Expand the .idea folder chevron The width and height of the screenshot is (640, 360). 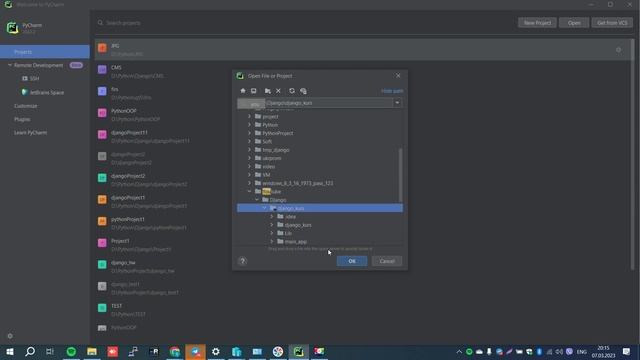point(272,216)
